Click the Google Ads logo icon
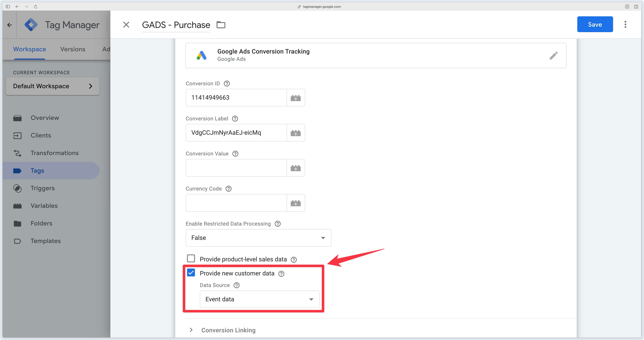Screen dimensions: 644x340 tap(202, 55)
